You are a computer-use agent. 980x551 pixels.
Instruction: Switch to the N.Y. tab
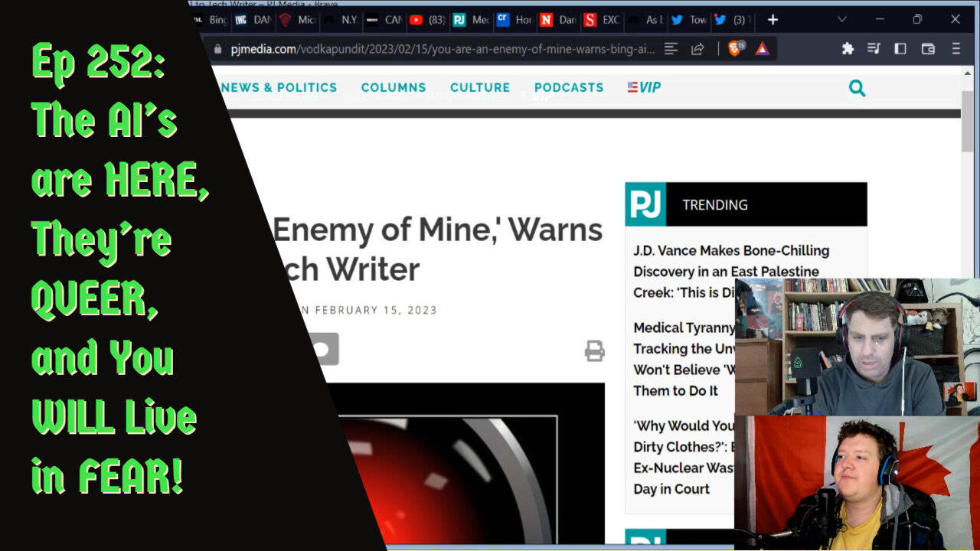pyautogui.click(x=340, y=20)
